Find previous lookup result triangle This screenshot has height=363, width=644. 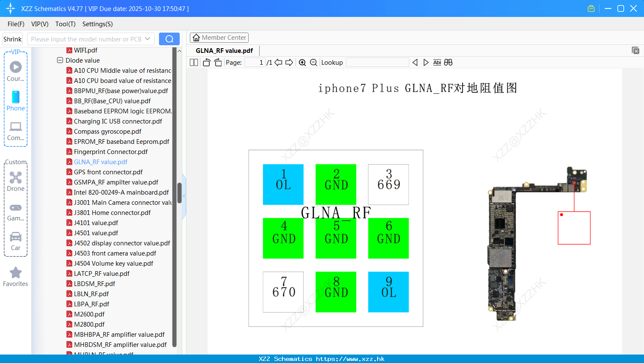coord(415,63)
